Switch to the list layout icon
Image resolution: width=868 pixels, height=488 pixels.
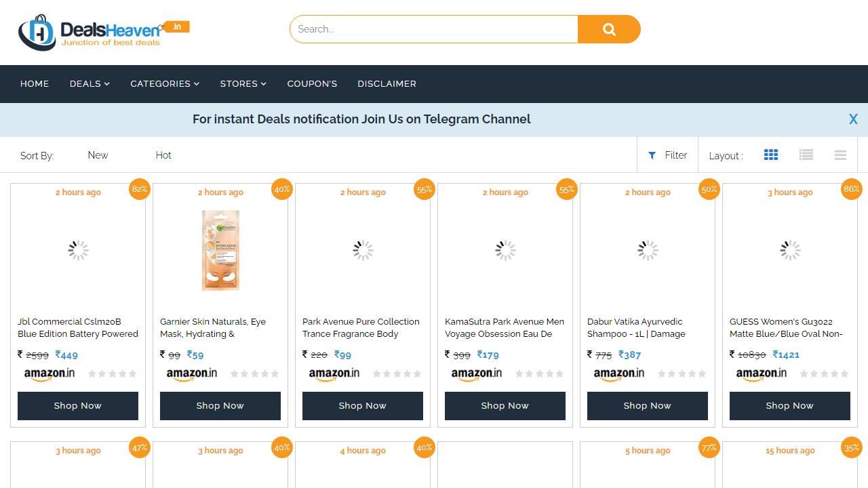coord(806,155)
